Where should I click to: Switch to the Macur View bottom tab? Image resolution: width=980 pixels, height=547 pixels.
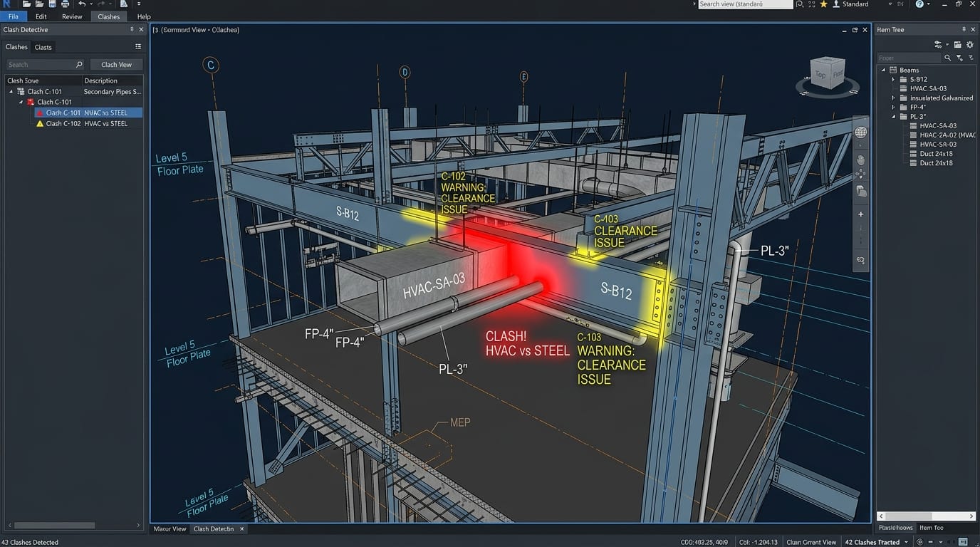pyautogui.click(x=170, y=529)
